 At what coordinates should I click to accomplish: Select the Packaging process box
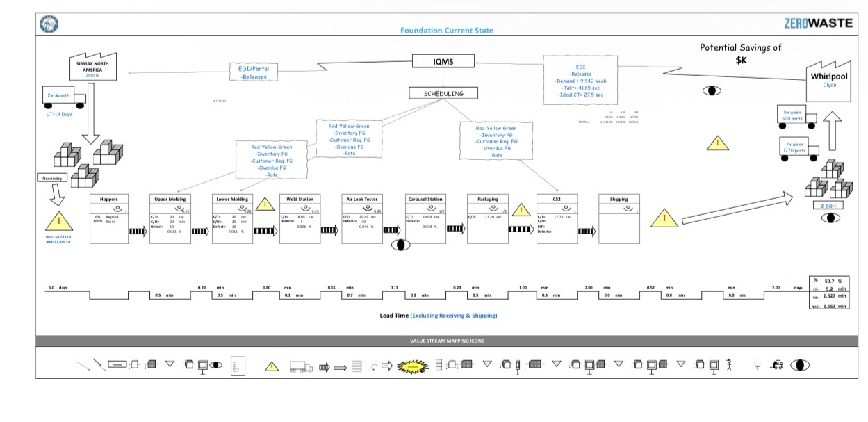pyautogui.click(x=487, y=219)
